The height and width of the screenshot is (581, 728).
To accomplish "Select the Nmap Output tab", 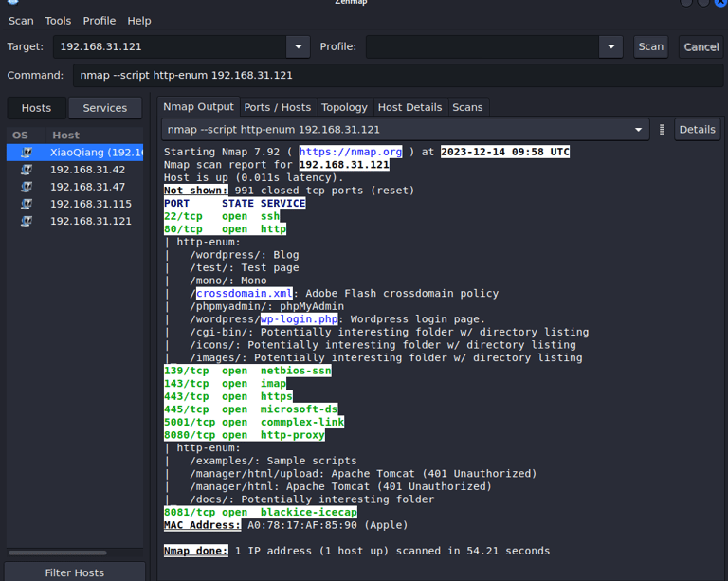I will pos(199,107).
